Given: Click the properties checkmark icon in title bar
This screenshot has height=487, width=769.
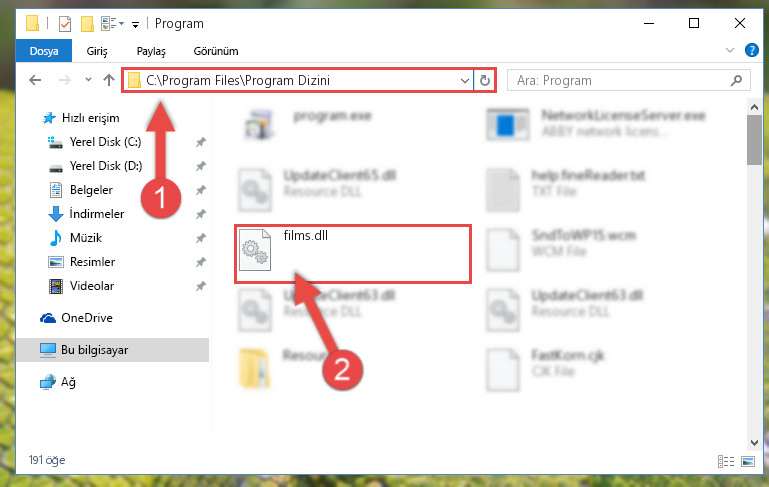Looking at the screenshot, I should point(65,24).
